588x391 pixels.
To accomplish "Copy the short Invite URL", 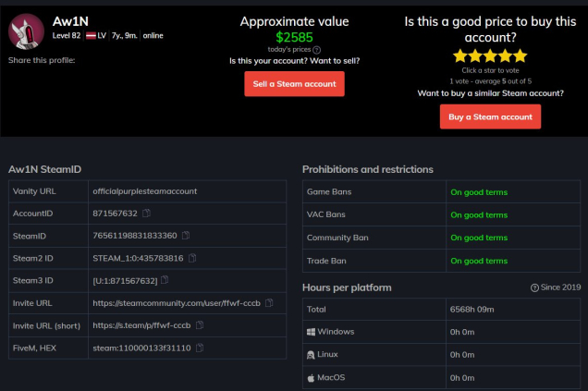I will point(200,324).
